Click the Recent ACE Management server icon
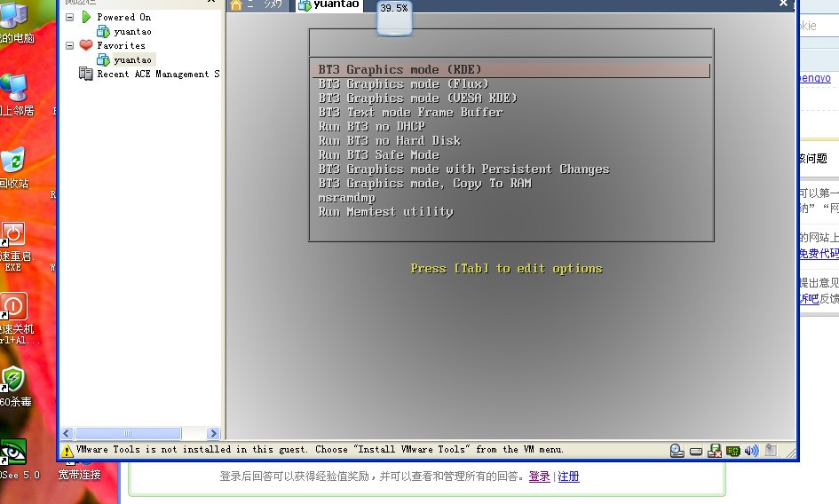The image size is (839, 504). pyautogui.click(x=85, y=74)
